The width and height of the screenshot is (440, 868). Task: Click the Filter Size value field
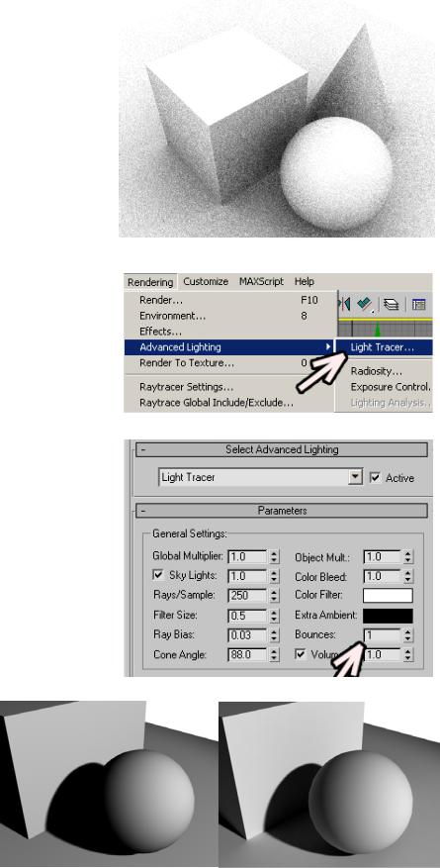click(x=247, y=615)
